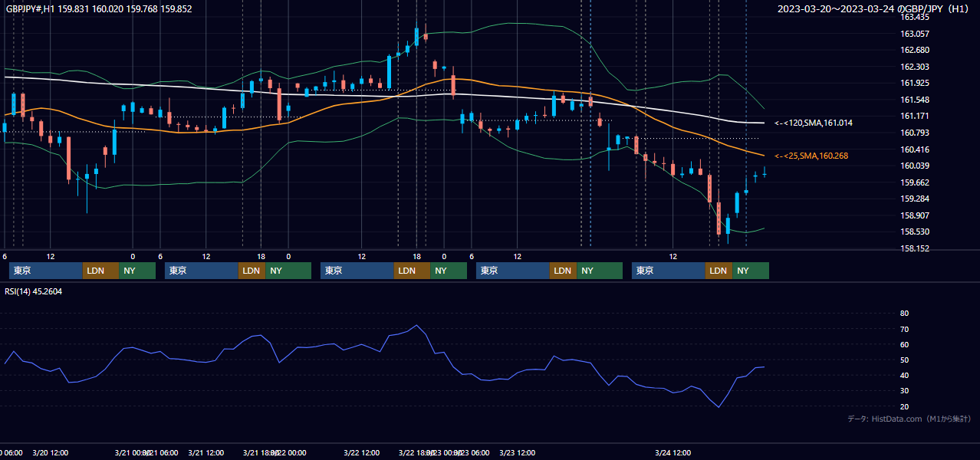Select the 161.925 price axis label
The image size is (980, 460).
click(915, 83)
